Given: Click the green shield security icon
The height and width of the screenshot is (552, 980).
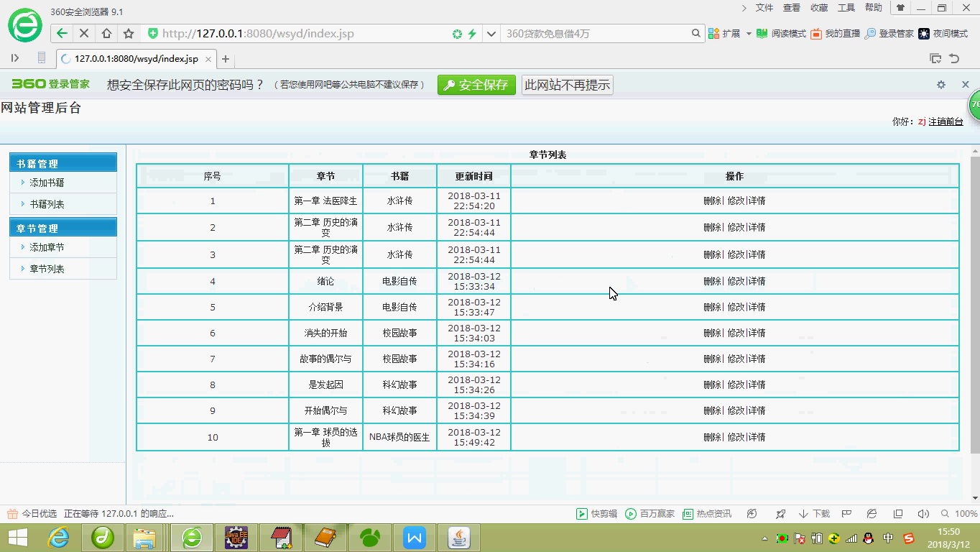Looking at the screenshot, I should (152, 33).
